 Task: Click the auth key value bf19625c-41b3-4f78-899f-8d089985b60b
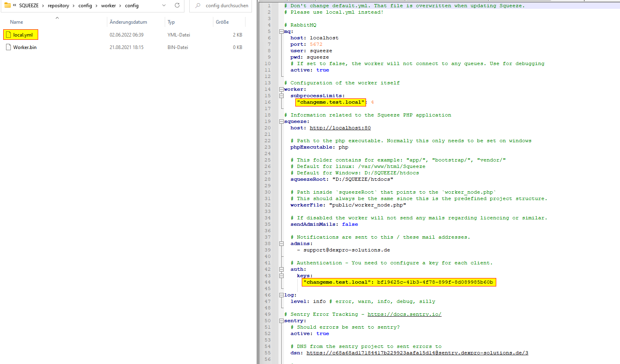(x=435, y=282)
